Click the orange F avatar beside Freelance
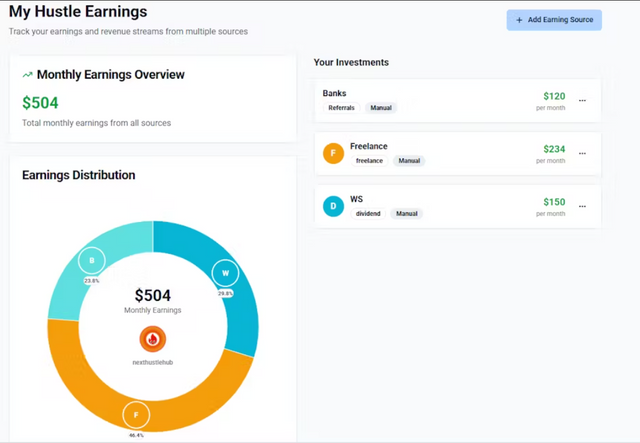The height and width of the screenshot is (443, 640). (333, 153)
